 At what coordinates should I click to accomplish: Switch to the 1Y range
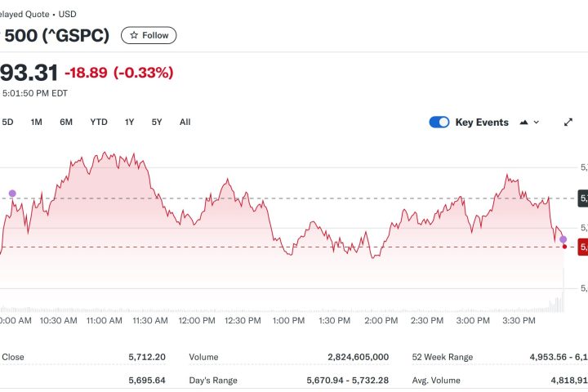click(x=129, y=122)
